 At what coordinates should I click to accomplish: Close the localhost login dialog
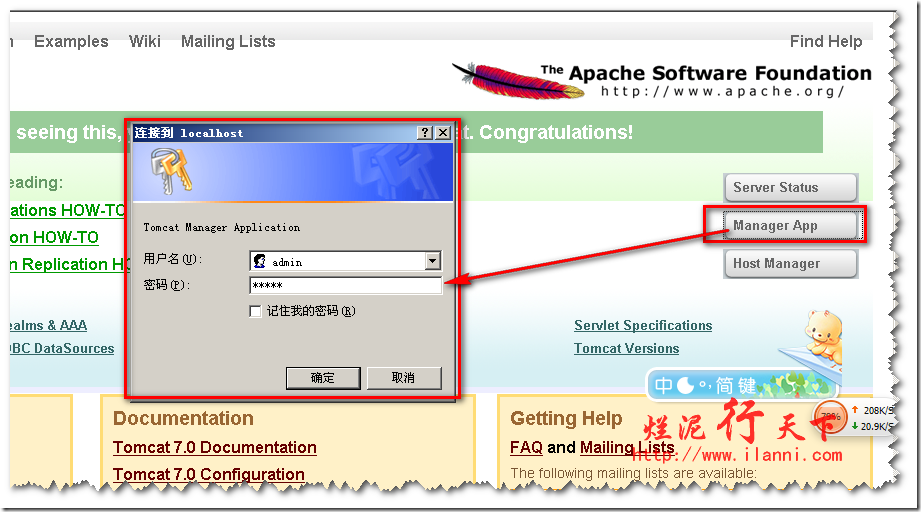pyautogui.click(x=442, y=132)
